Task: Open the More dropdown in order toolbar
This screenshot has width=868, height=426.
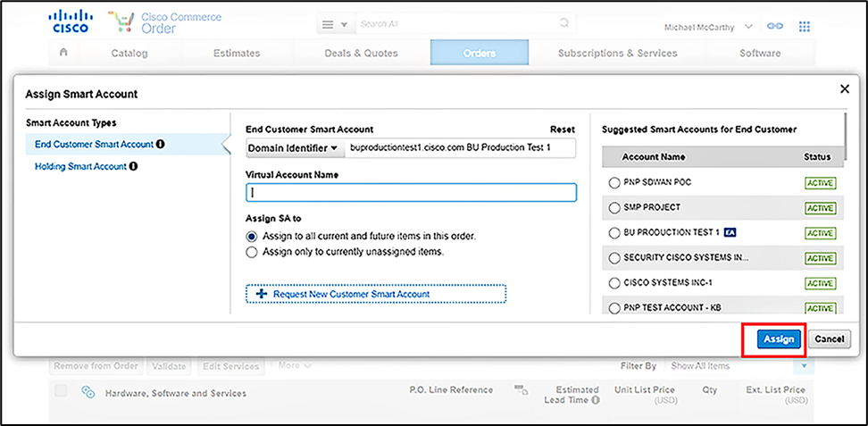Action: (296, 365)
